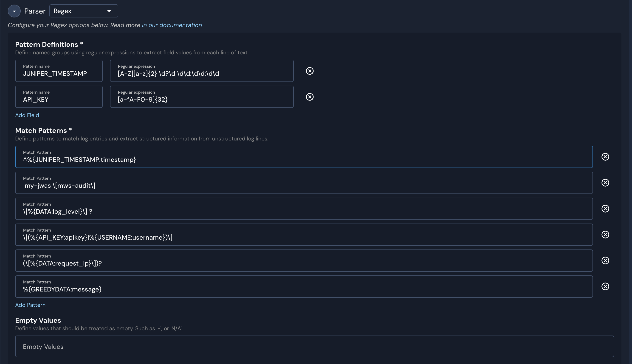
Task: Remove the API_KEY apikey username match pattern
Action: 606,235
